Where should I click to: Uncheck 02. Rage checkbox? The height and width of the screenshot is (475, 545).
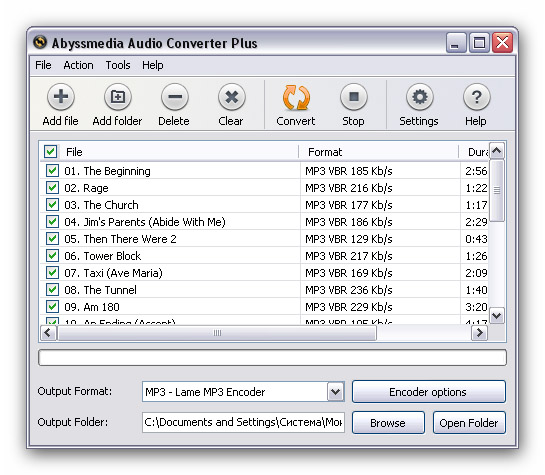[52, 187]
